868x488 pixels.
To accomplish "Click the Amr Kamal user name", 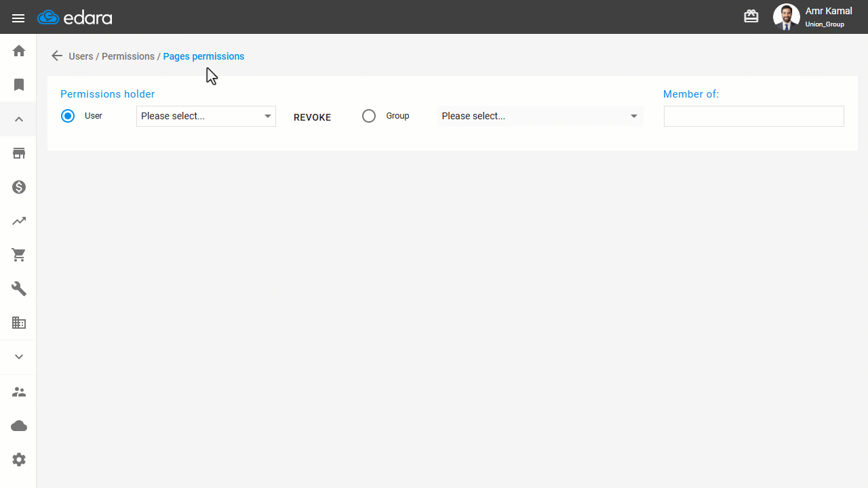I will pos(829,12).
